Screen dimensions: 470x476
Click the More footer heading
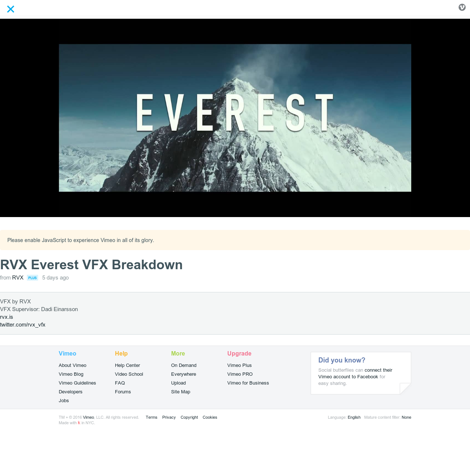point(178,353)
